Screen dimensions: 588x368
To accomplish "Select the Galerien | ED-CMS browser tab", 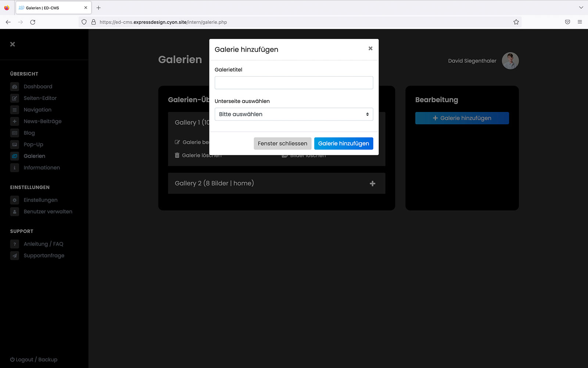I will [x=51, y=8].
